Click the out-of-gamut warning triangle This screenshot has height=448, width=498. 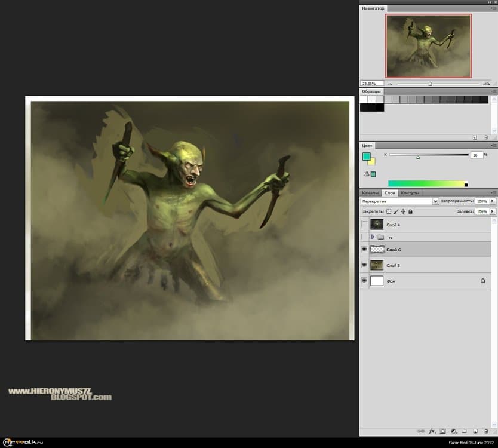click(367, 174)
